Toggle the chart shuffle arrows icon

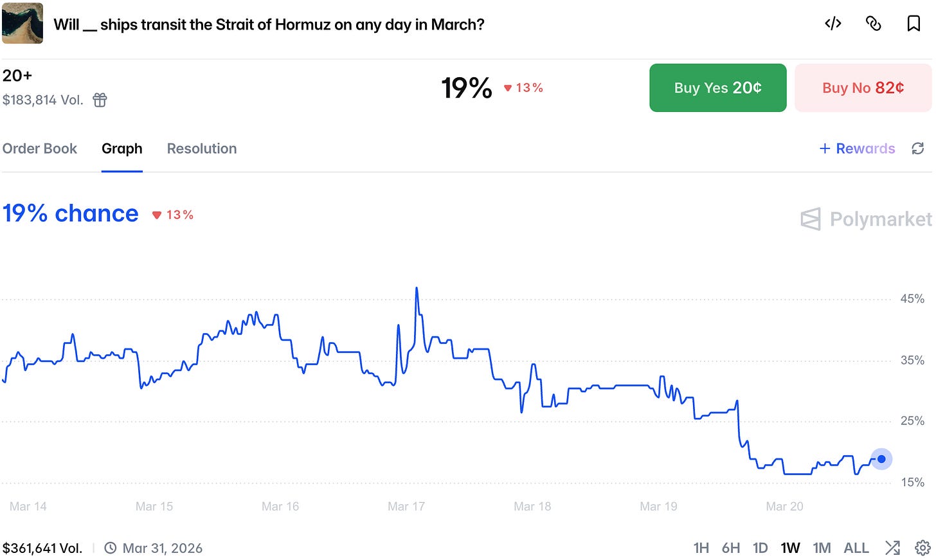point(892,548)
